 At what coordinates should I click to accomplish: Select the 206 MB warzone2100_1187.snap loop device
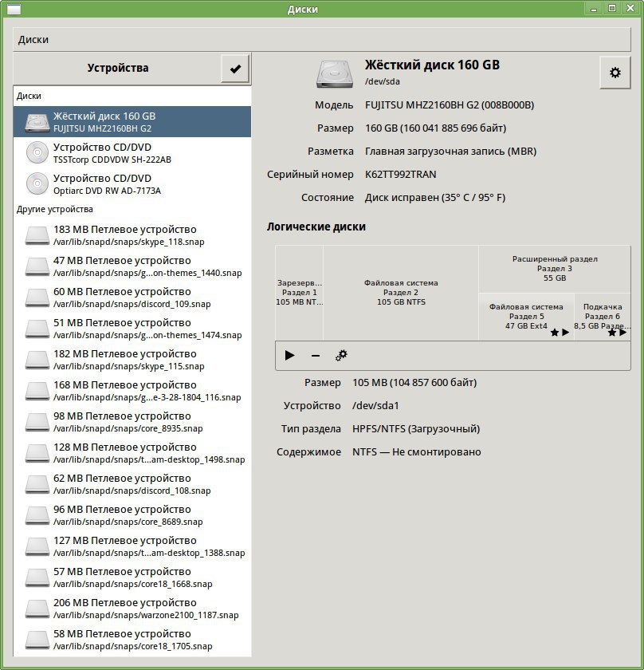(x=132, y=609)
